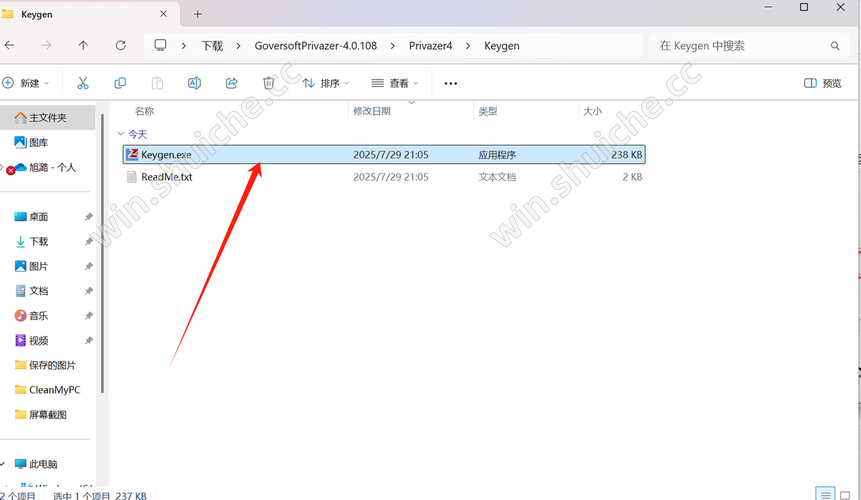Select the Keygen tab
Image resolution: width=861 pixels, height=500 pixels.
click(x=88, y=14)
